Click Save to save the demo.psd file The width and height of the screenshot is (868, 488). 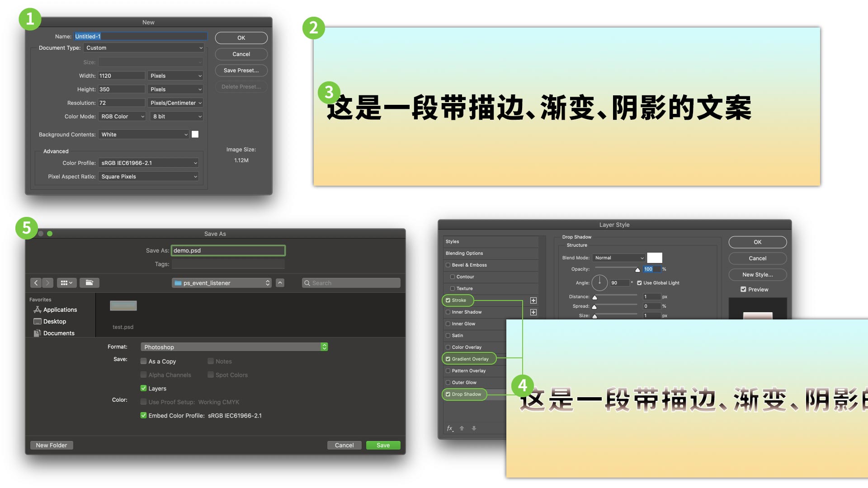[x=383, y=445]
